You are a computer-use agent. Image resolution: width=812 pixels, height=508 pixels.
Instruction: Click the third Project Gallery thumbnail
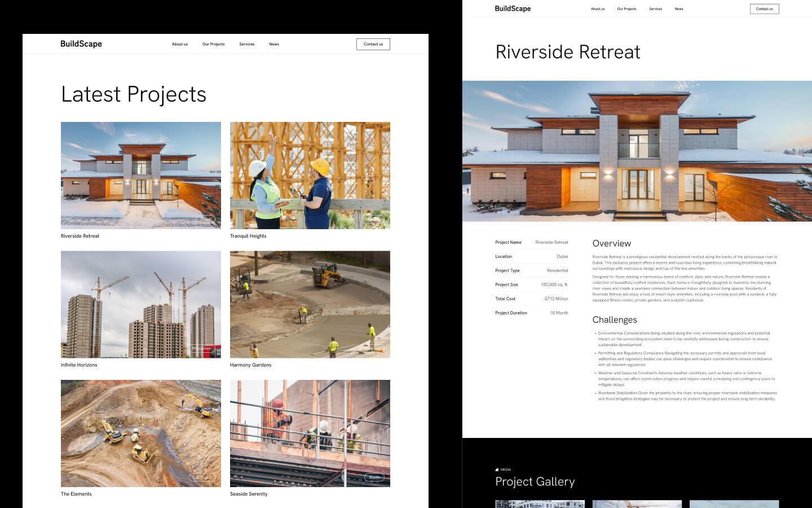point(734,504)
